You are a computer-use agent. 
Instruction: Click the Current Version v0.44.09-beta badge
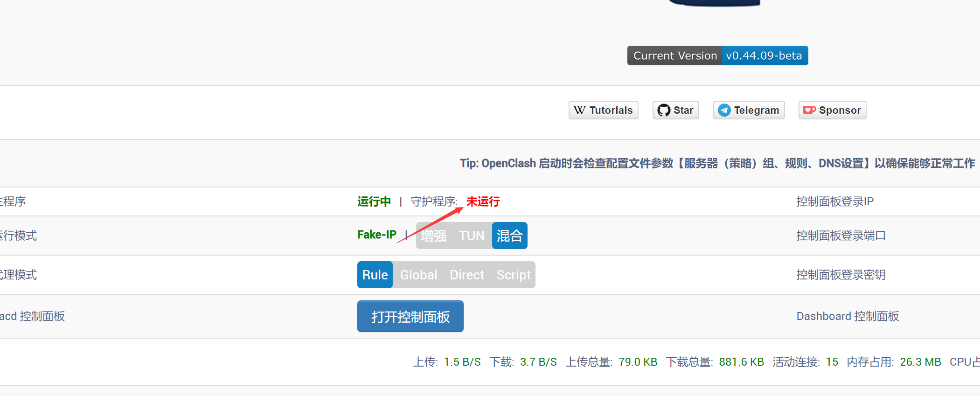(717, 56)
